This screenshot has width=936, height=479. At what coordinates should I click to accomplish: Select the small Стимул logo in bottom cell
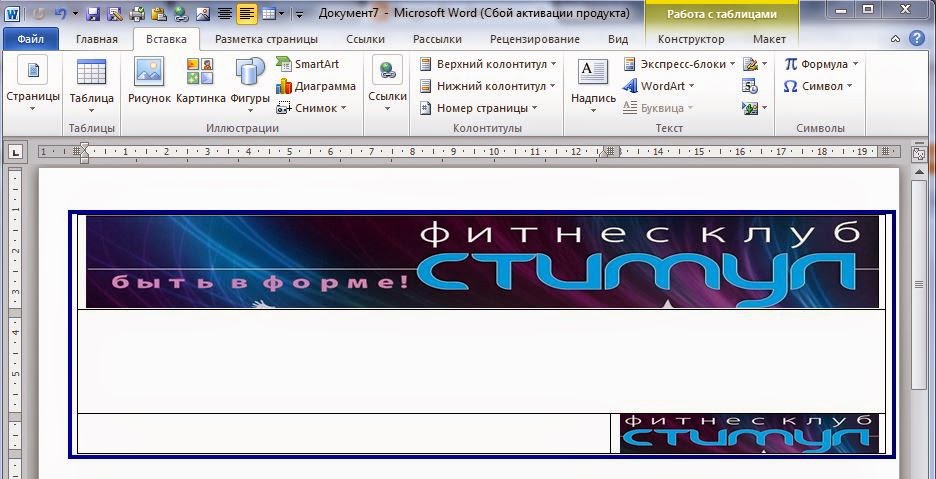749,433
